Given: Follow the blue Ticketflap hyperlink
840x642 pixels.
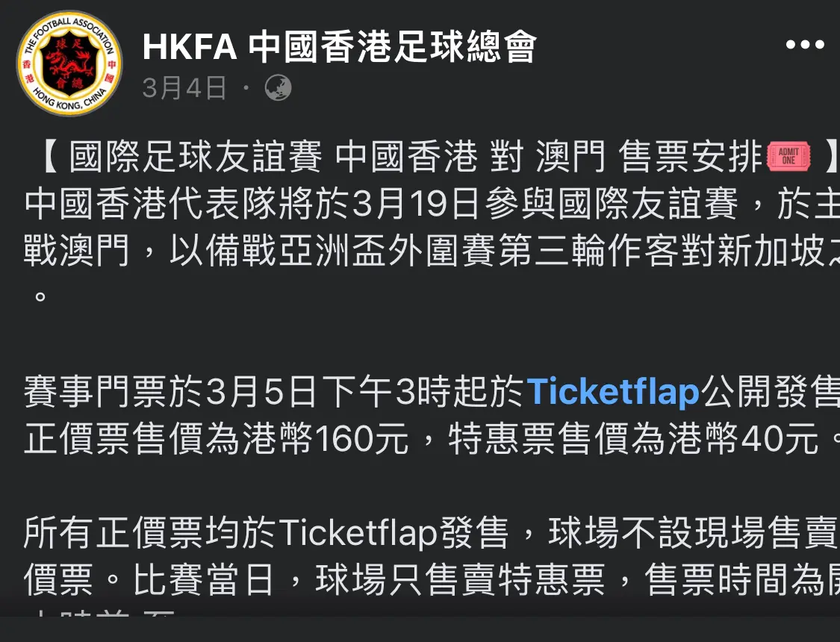Looking at the screenshot, I should pos(613,391).
